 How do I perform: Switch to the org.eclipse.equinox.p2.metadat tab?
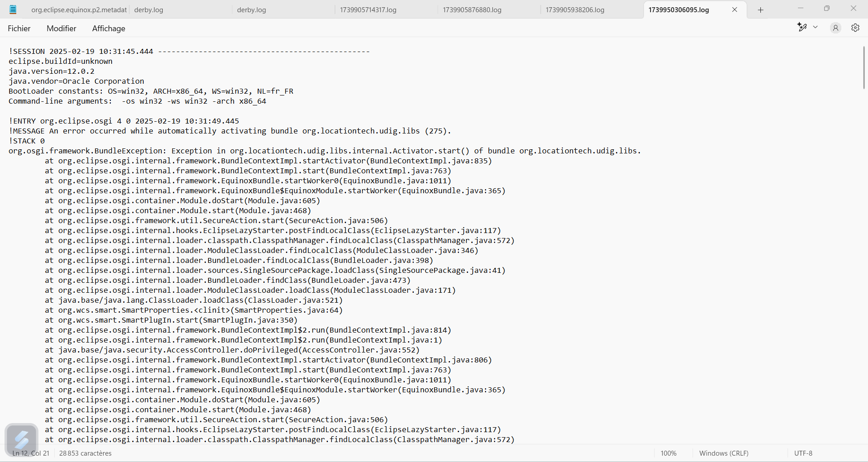(79, 10)
